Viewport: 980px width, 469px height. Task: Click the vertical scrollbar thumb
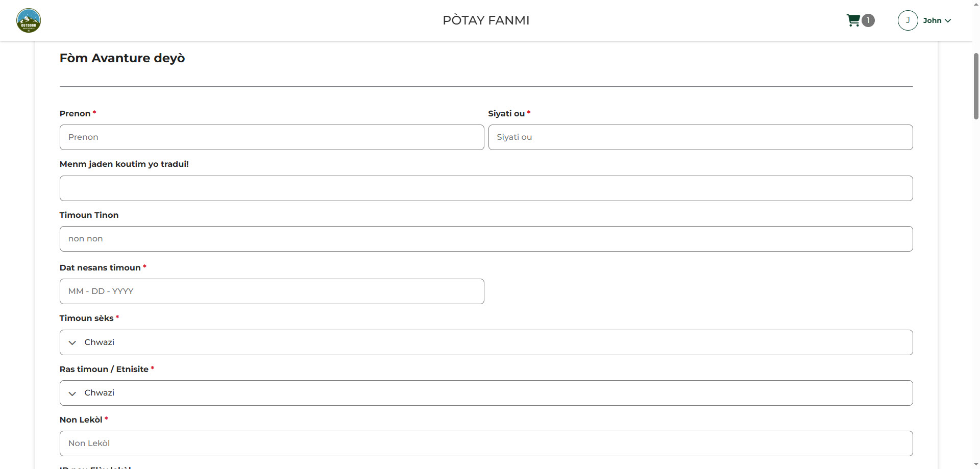pos(976,86)
